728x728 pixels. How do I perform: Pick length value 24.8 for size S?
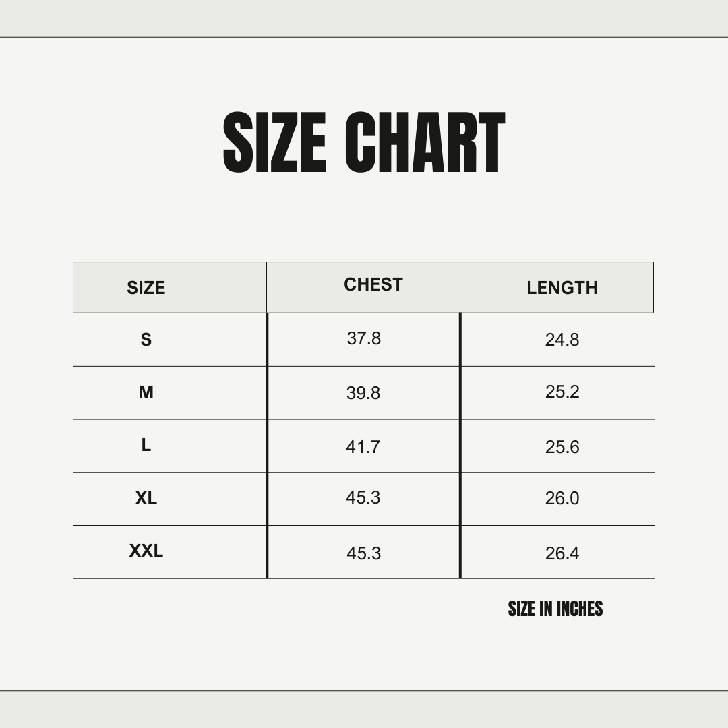pos(562,340)
